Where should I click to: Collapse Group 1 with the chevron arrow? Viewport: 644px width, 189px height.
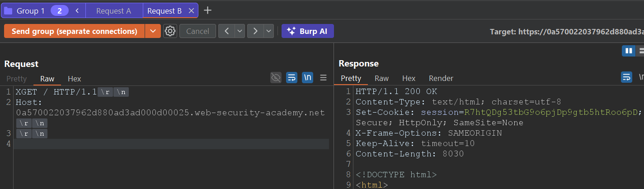click(77, 11)
